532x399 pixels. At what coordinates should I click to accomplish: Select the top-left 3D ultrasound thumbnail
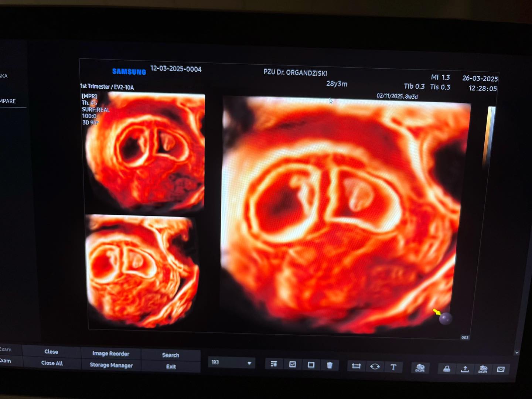(x=145, y=151)
